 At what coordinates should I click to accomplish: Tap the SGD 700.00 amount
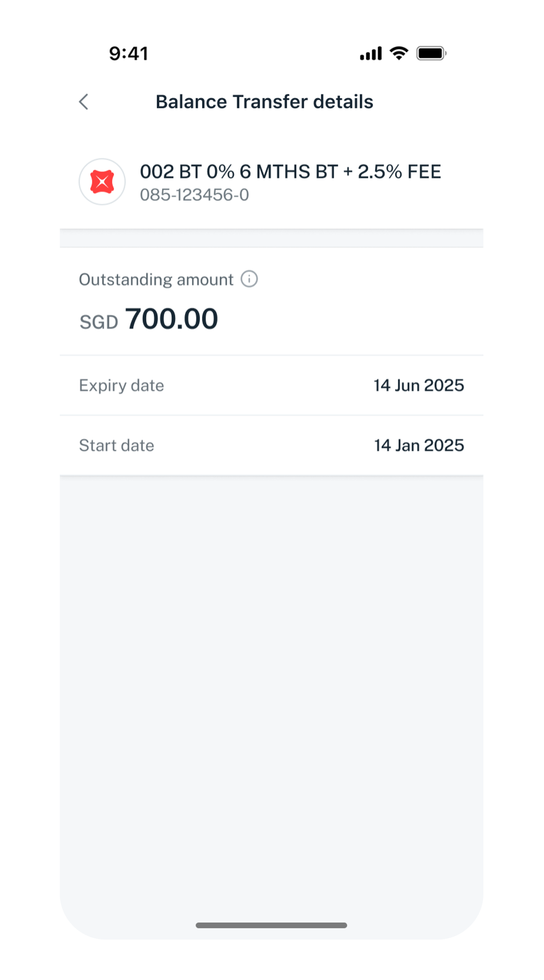point(171,319)
